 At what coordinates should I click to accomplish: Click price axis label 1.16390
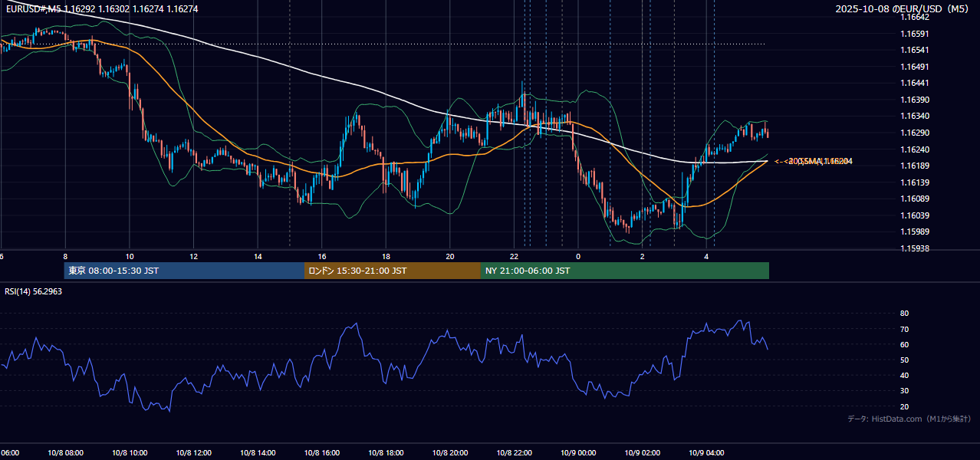(x=914, y=100)
